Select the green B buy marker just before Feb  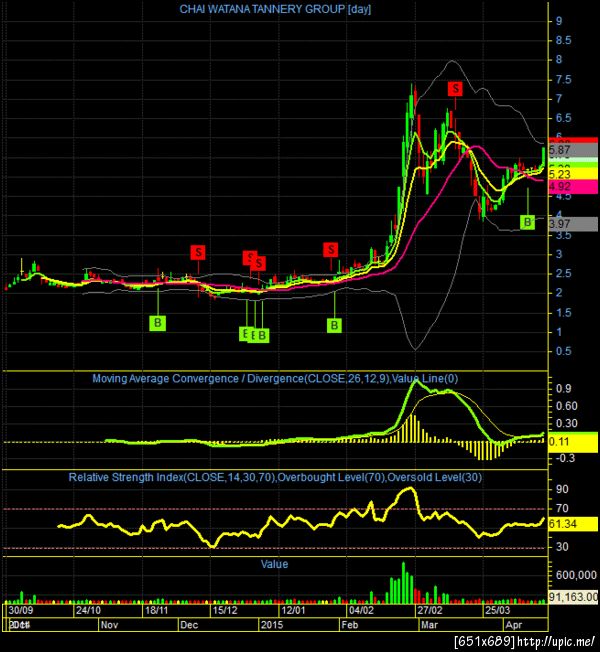click(x=334, y=325)
